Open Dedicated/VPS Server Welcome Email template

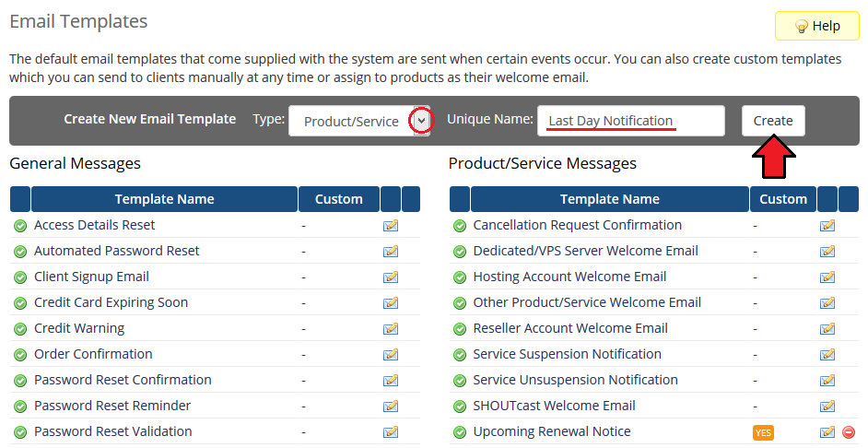[586, 251]
